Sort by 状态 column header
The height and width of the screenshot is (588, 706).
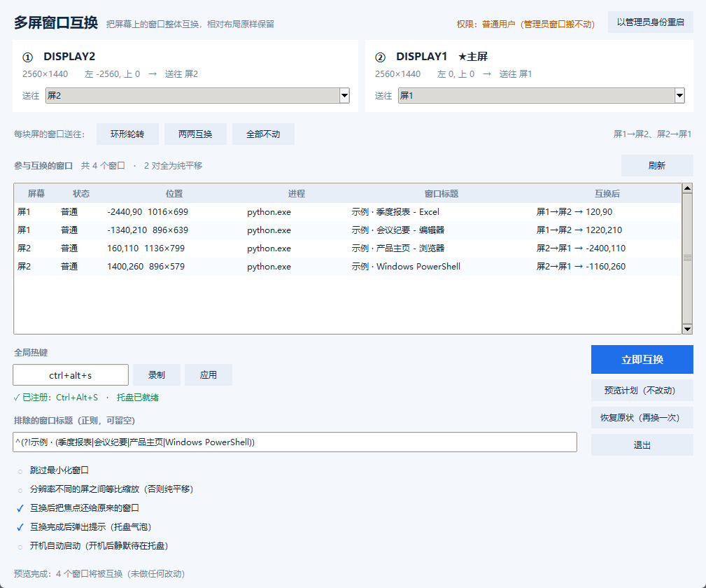pos(81,194)
